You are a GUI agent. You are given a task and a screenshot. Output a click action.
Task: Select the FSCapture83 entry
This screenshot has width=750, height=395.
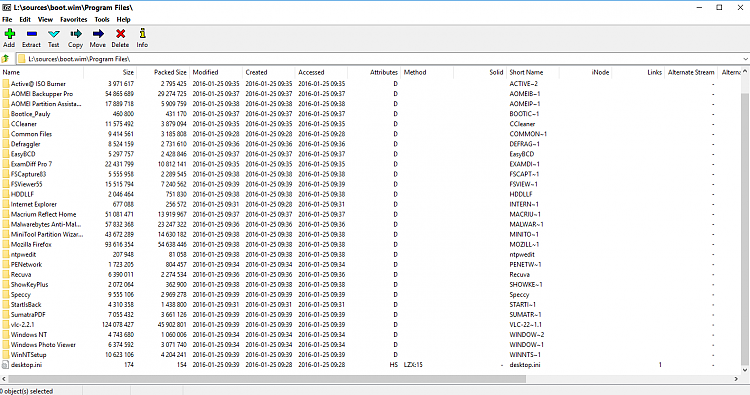tap(28, 174)
